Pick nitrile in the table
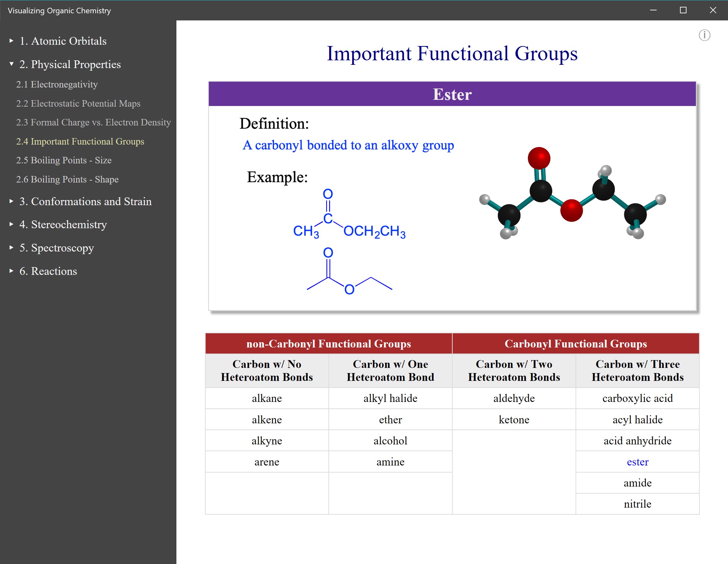Image resolution: width=728 pixels, height=564 pixels. pos(637,504)
